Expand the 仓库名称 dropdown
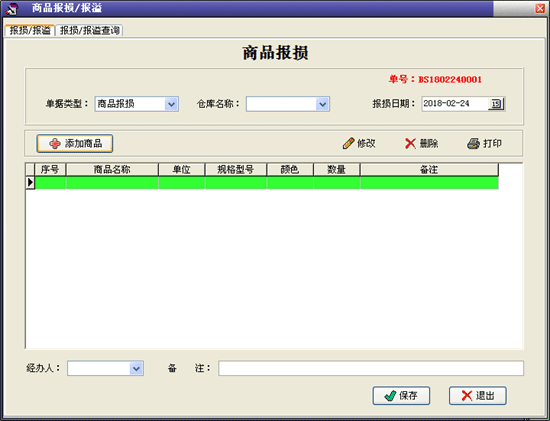This screenshot has width=550, height=421. (x=322, y=104)
